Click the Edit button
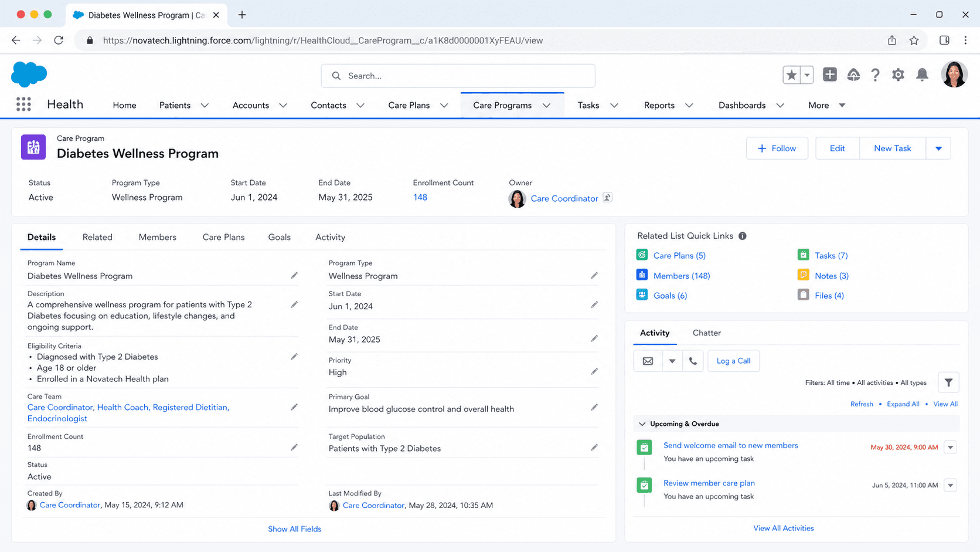980x552 pixels. (x=837, y=148)
